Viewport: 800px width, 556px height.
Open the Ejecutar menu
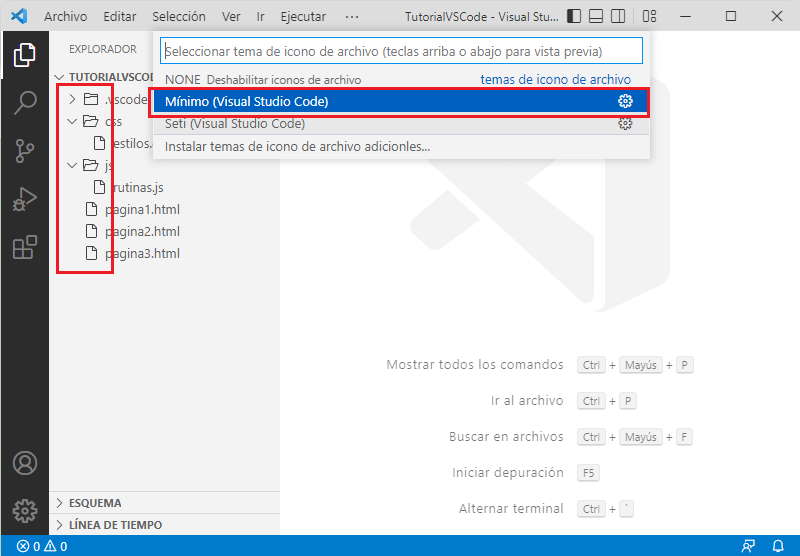303,16
